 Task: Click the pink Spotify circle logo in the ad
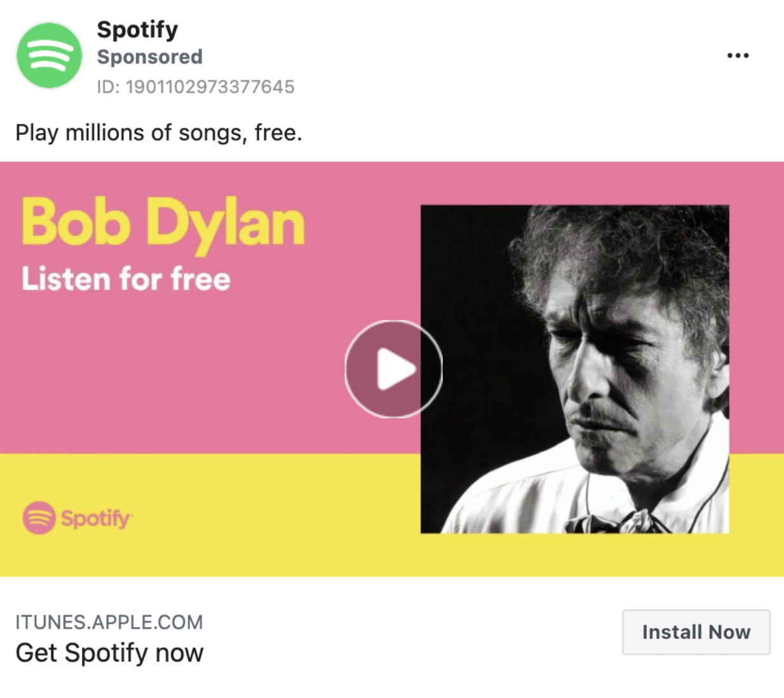point(39,517)
